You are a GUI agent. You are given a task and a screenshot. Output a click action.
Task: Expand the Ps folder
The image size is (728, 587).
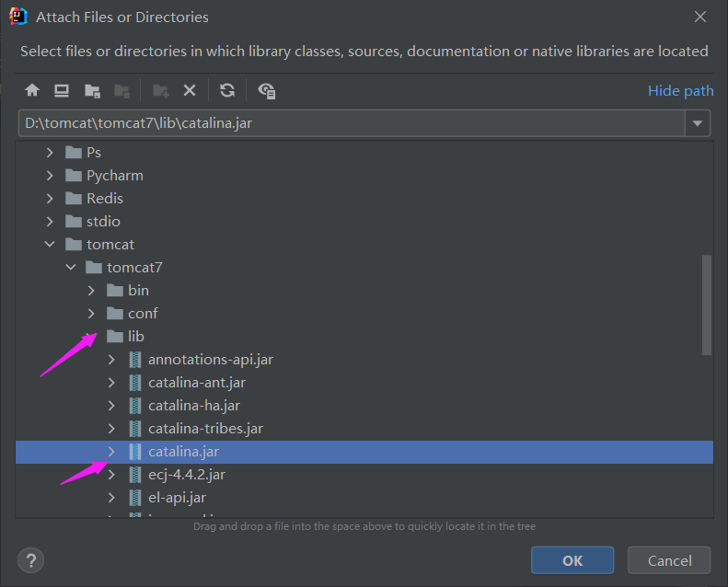[x=50, y=153]
